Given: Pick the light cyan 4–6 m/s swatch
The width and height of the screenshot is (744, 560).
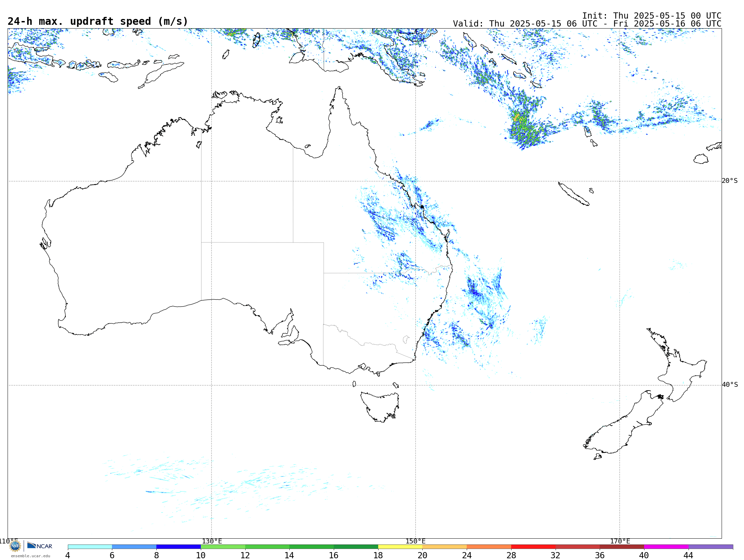Looking at the screenshot, I should (x=90, y=547).
